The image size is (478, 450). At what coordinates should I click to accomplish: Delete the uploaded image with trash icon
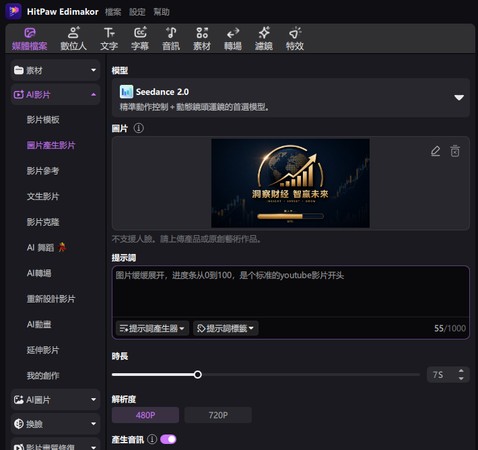tap(455, 151)
